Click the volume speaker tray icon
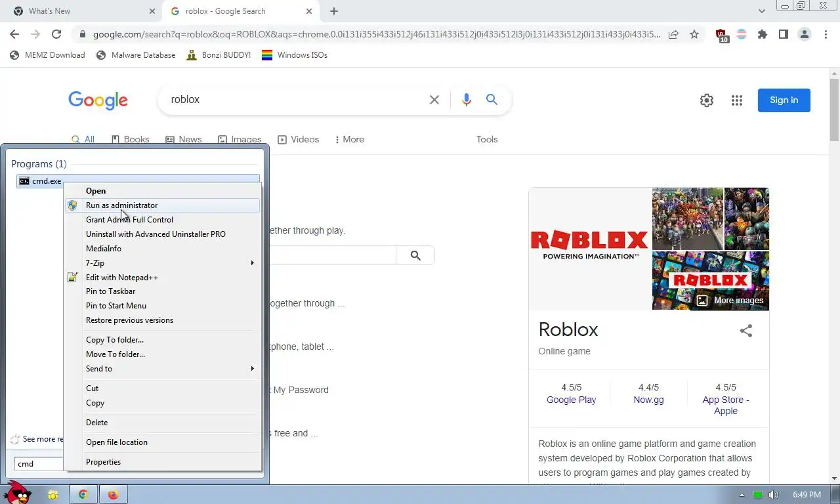This screenshot has height=504, width=840. click(774, 495)
